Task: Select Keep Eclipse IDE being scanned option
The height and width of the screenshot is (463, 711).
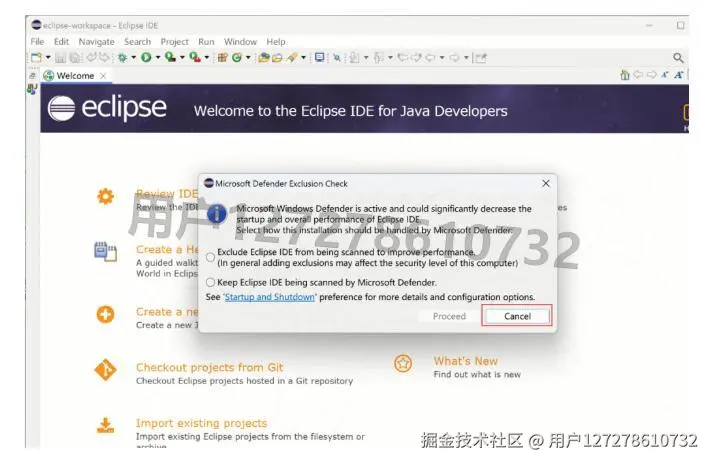Action: point(210,282)
